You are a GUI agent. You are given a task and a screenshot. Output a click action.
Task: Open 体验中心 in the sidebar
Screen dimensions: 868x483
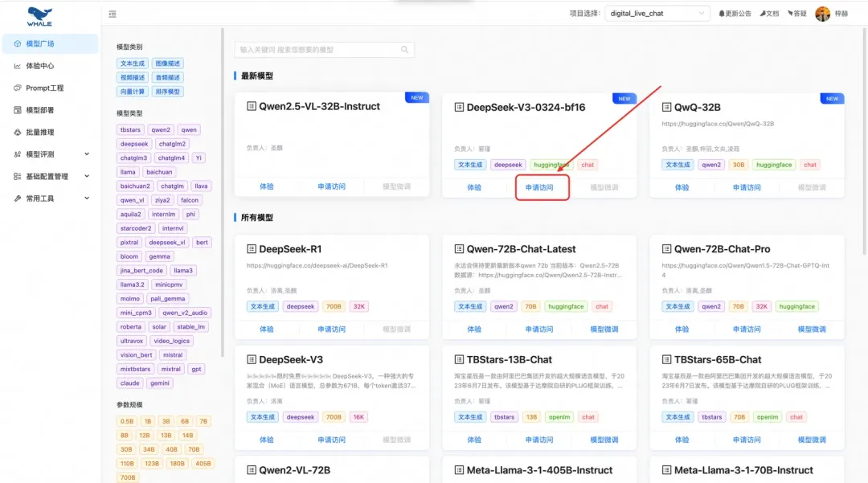(50, 66)
